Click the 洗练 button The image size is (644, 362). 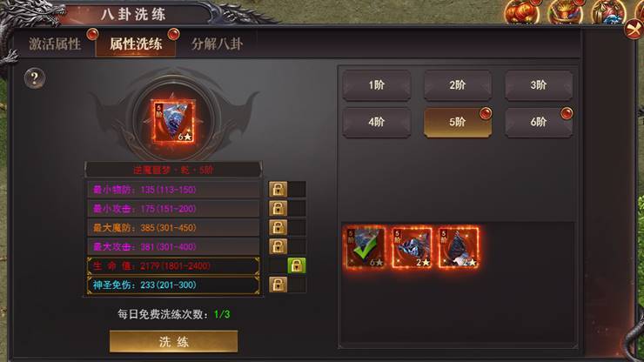(x=173, y=341)
